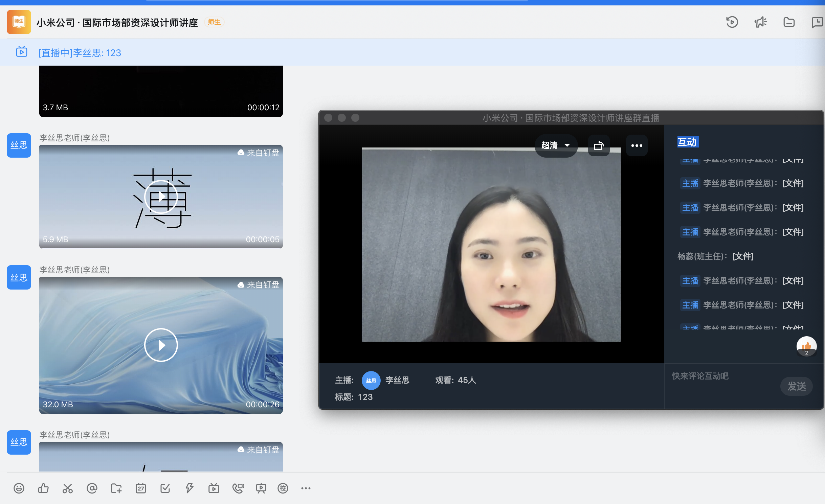
Task: Play the 5.9 MB 薄 video
Action: (x=161, y=197)
